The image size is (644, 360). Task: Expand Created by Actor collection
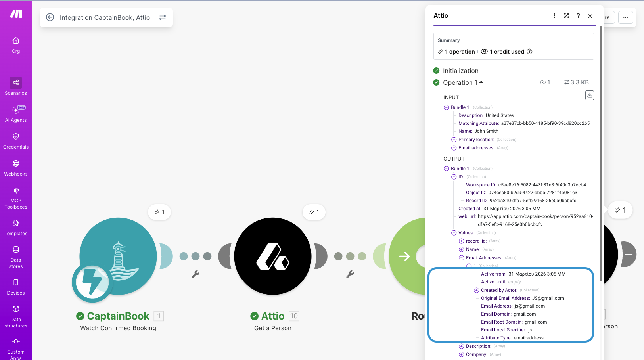pos(476,290)
